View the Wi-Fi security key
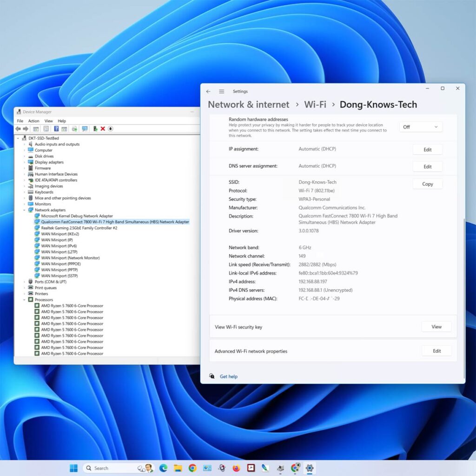476x476 pixels. pos(436,326)
